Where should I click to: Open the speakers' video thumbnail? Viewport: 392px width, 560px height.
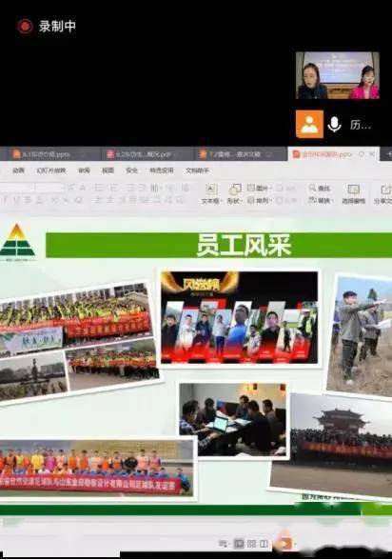coord(338,75)
